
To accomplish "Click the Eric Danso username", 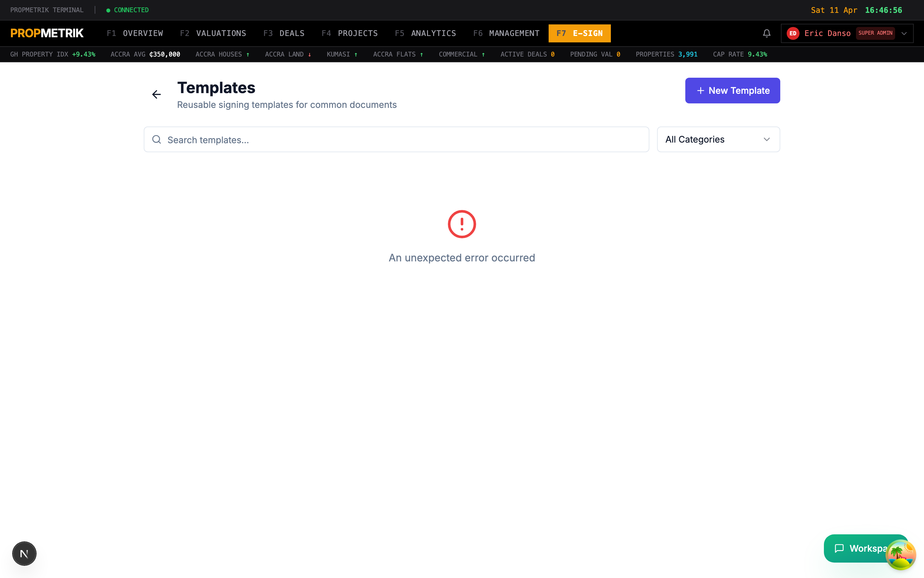I will (827, 33).
